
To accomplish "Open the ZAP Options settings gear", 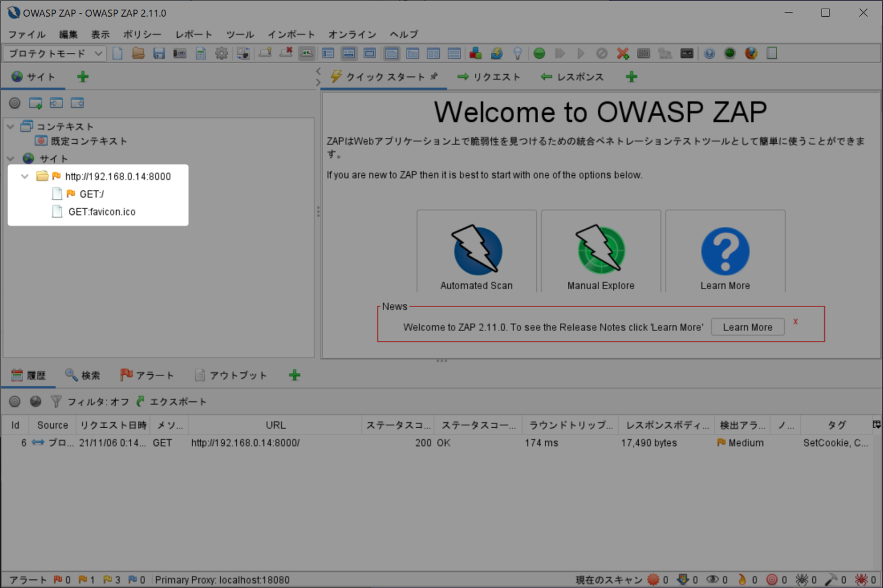I will coord(222,53).
